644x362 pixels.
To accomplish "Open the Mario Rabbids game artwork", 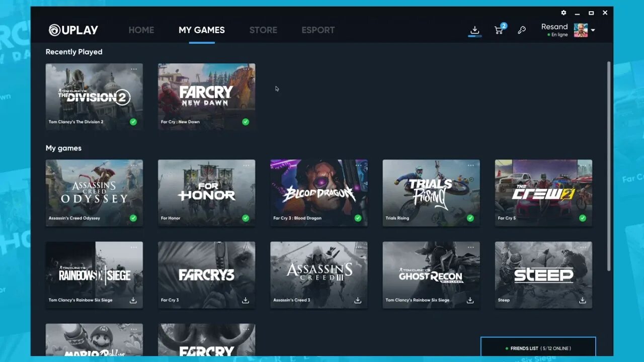I will 94,340.
